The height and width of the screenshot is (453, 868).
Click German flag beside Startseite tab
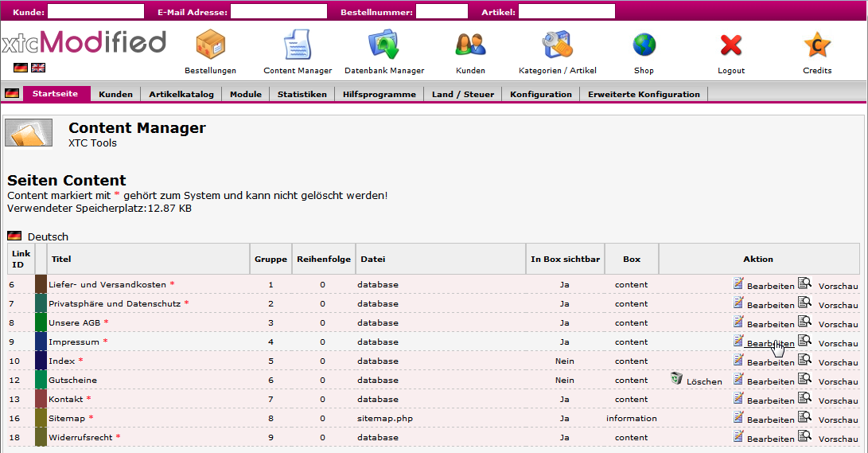(12, 94)
